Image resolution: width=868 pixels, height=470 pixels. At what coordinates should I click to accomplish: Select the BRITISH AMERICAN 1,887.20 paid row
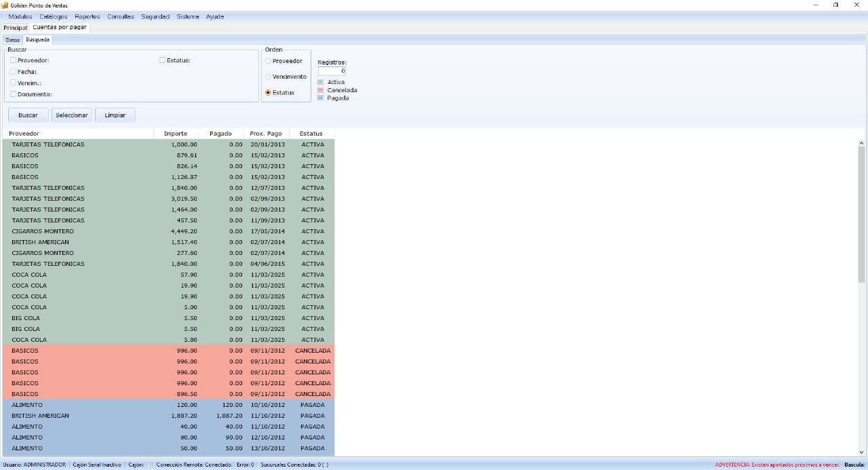[169, 416]
